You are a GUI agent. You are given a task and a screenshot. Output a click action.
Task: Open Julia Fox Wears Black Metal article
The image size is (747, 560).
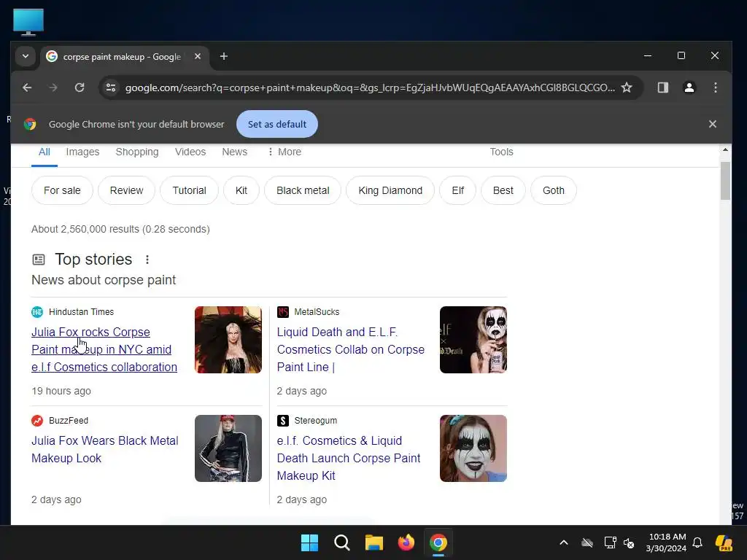(105, 449)
